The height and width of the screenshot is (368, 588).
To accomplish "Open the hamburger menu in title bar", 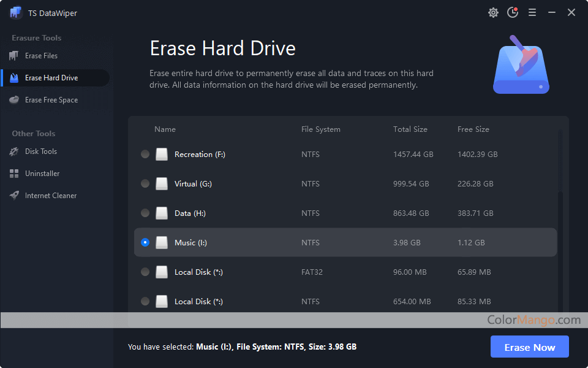I will tap(532, 13).
